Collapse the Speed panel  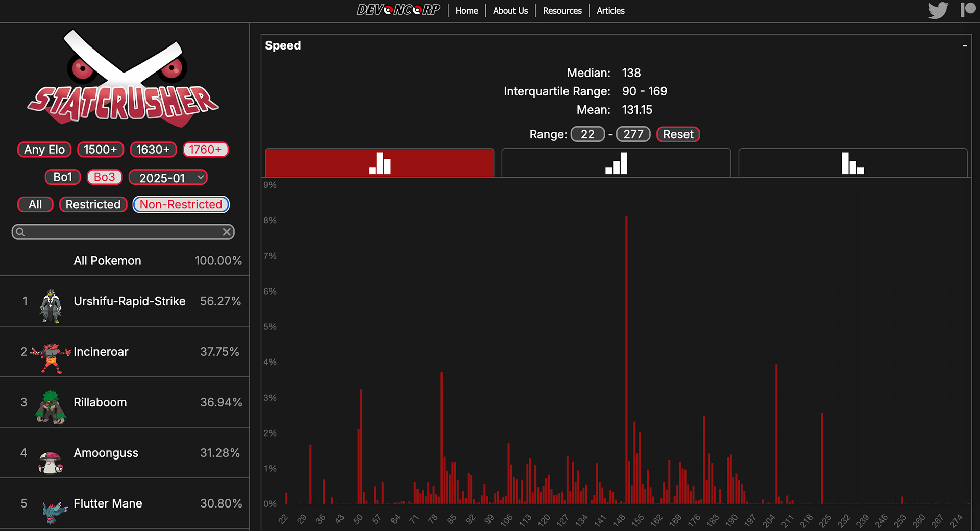(x=965, y=45)
